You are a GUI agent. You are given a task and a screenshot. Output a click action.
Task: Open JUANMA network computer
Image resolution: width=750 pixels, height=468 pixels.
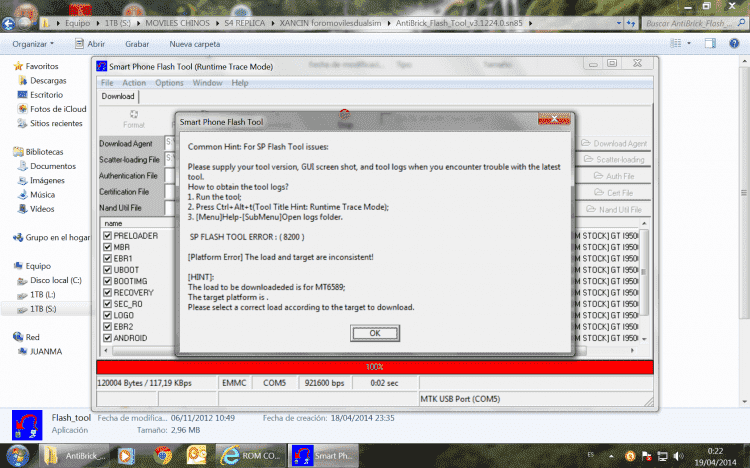pyautogui.click(x=46, y=351)
